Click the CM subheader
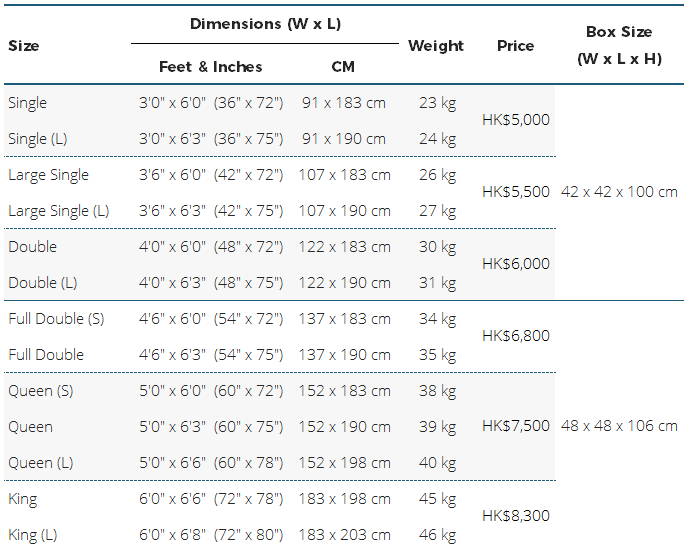 (343, 67)
